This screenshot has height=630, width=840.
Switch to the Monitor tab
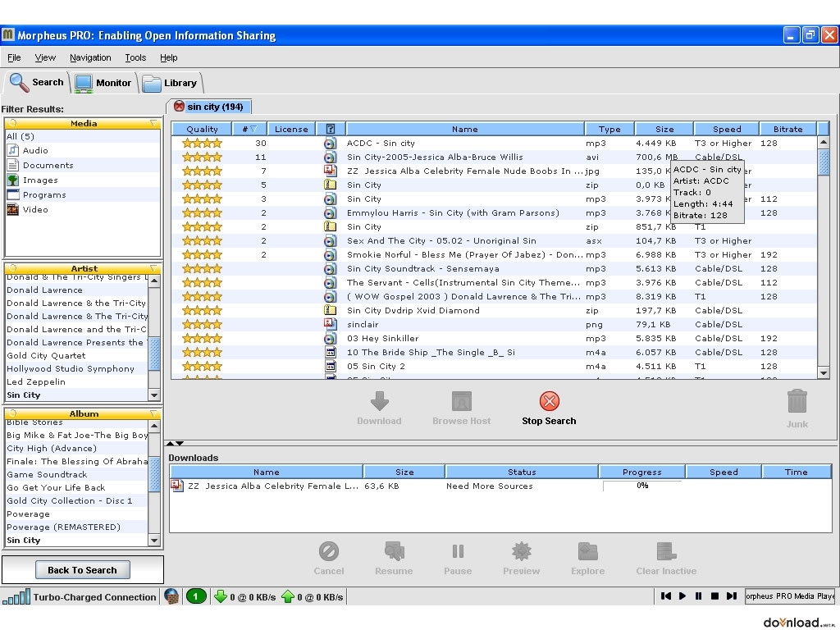(x=103, y=83)
